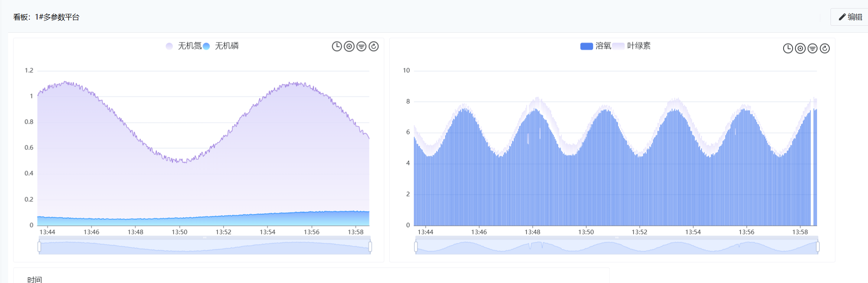This screenshot has height=283, width=868.
Task: Toggle the 无机磷 series legend
Action: tap(221, 46)
